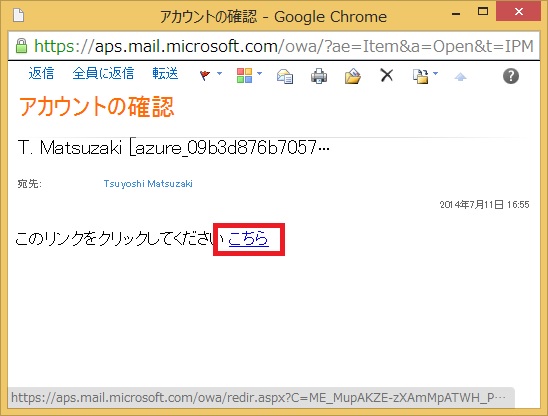The image size is (548, 416).
Task: Delete the message with X icon
Action: point(387,75)
